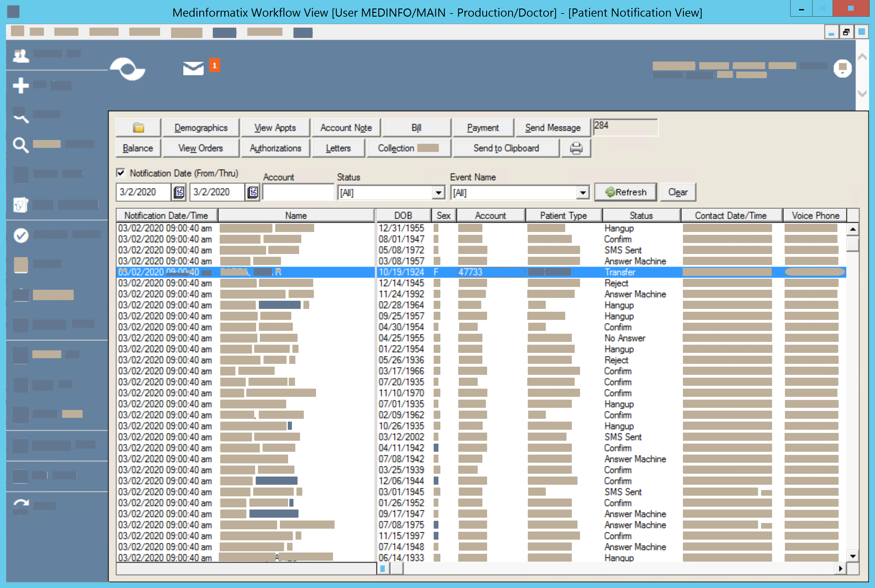The height and width of the screenshot is (588, 875).
Task: Expand the Status dropdown
Action: [x=438, y=193]
